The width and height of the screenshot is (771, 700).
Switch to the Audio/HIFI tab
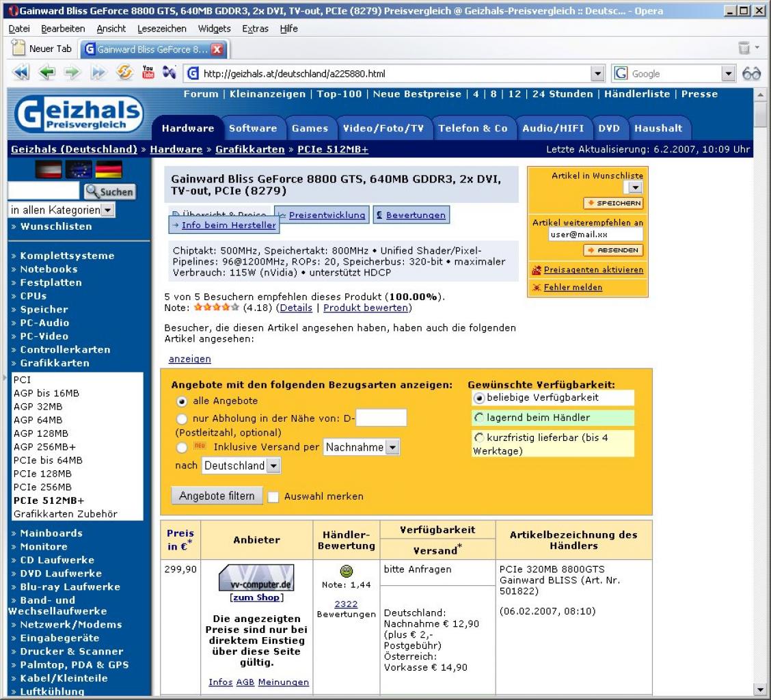[x=553, y=129]
